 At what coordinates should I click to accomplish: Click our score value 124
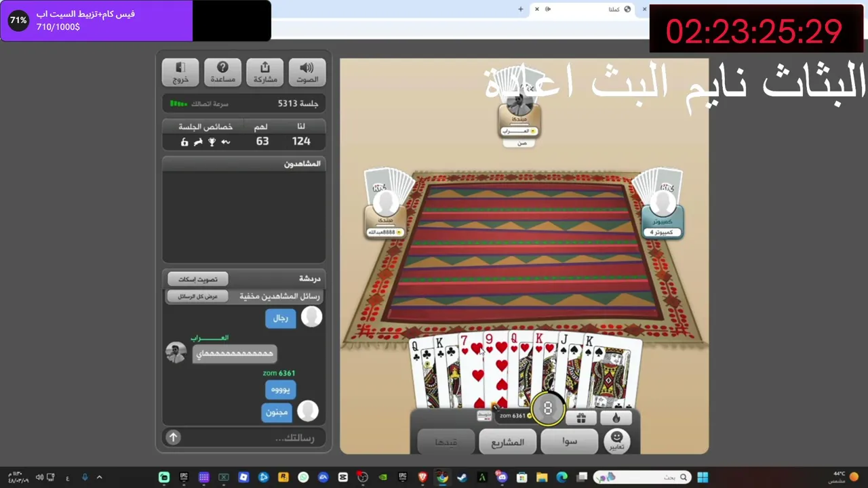tap(301, 141)
